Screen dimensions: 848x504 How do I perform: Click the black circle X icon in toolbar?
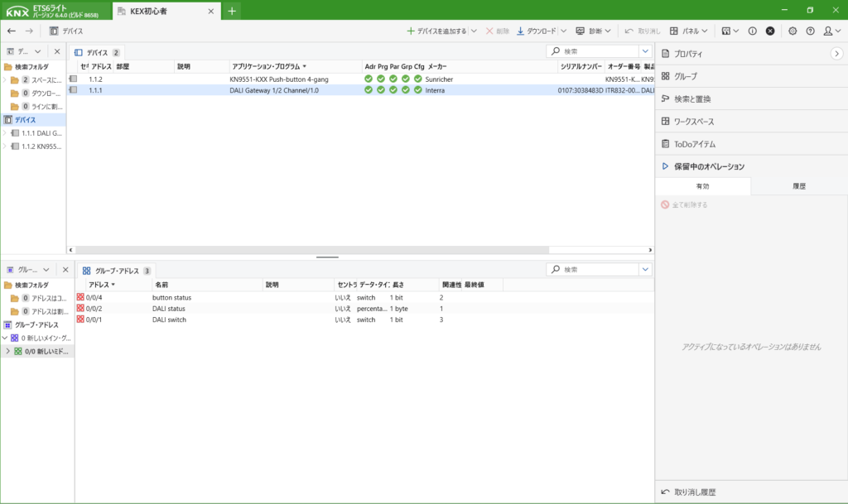[770, 31]
